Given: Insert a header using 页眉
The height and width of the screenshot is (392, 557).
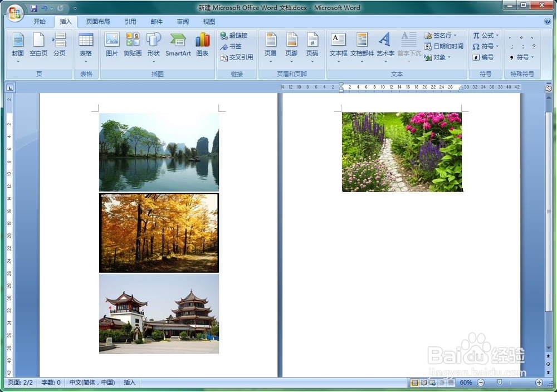Looking at the screenshot, I should click(270, 45).
